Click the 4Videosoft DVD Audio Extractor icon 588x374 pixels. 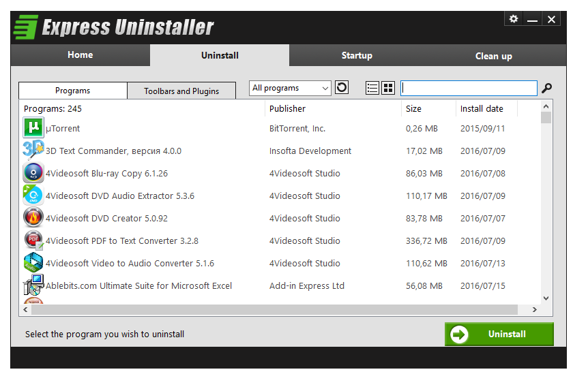(33, 195)
